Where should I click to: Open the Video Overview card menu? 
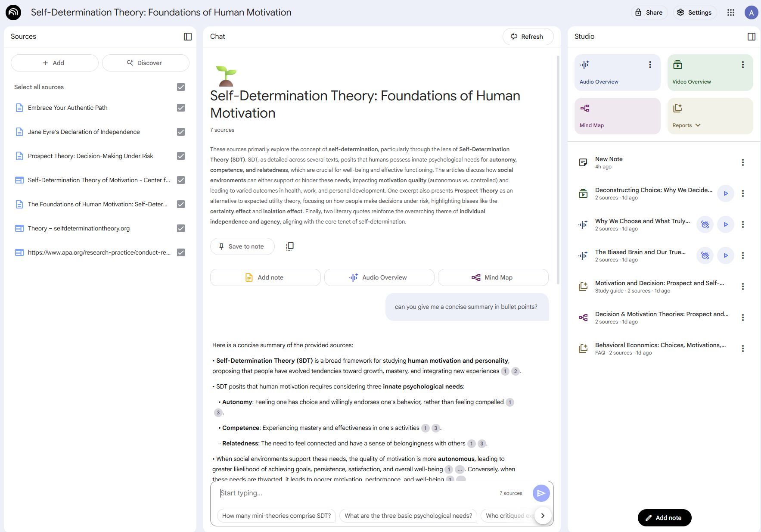[x=742, y=65]
